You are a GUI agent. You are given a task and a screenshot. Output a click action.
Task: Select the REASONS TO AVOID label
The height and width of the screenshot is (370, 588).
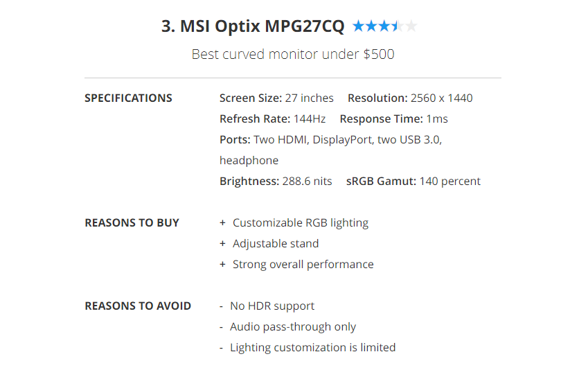tap(138, 306)
